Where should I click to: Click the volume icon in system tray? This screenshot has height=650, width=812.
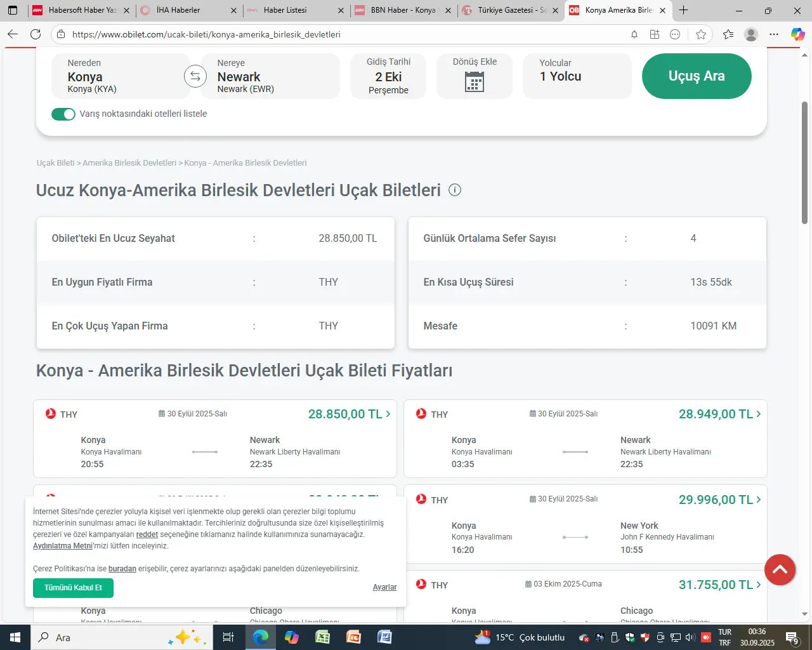pyautogui.click(x=690, y=637)
